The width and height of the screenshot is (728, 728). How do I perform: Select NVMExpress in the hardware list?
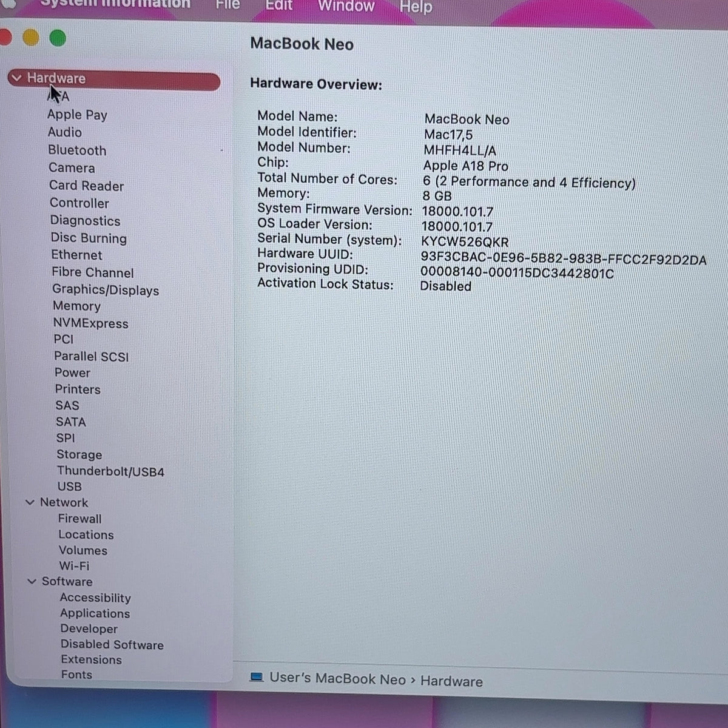91,323
